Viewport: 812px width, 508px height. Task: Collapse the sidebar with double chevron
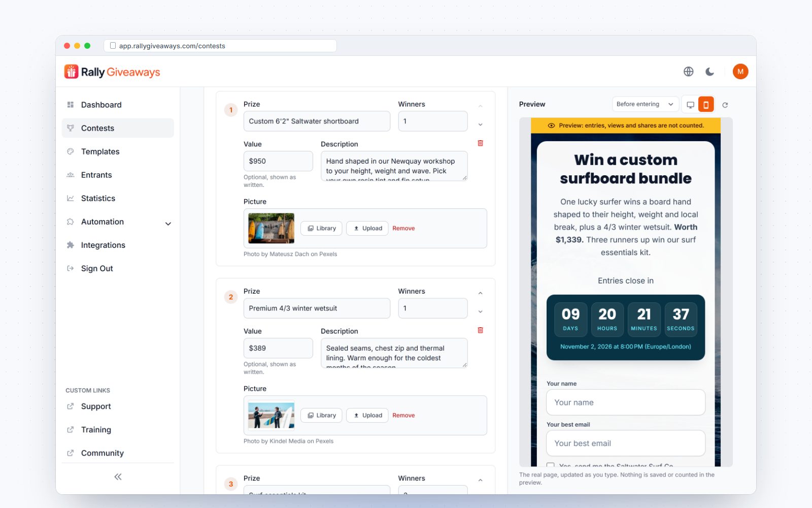click(118, 477)
